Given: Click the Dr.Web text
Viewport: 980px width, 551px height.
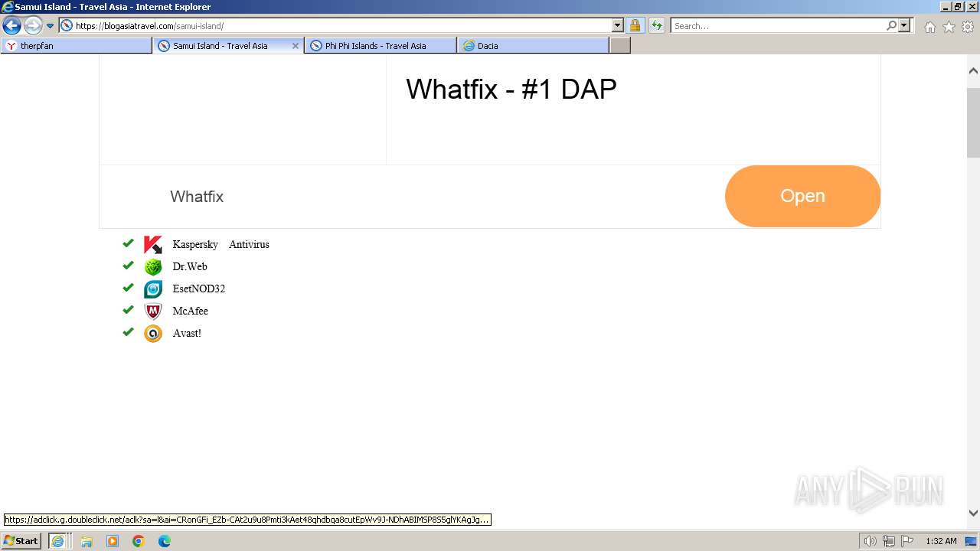Looking at the screenshot, I should 190,267.
